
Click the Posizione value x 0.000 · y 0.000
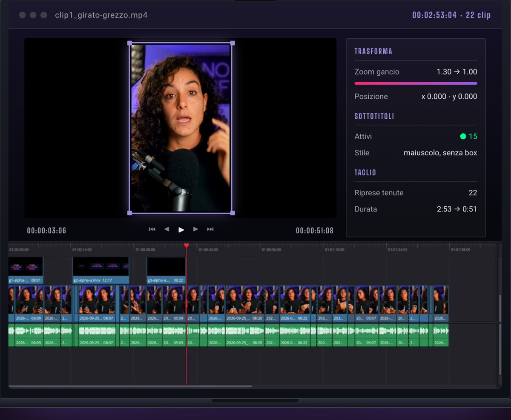[x=449, y=97]
